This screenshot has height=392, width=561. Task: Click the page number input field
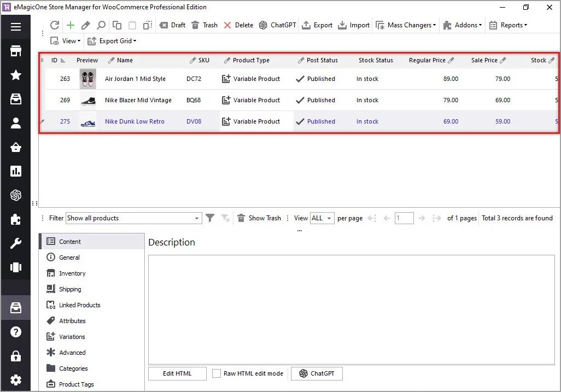coord(404,218)
